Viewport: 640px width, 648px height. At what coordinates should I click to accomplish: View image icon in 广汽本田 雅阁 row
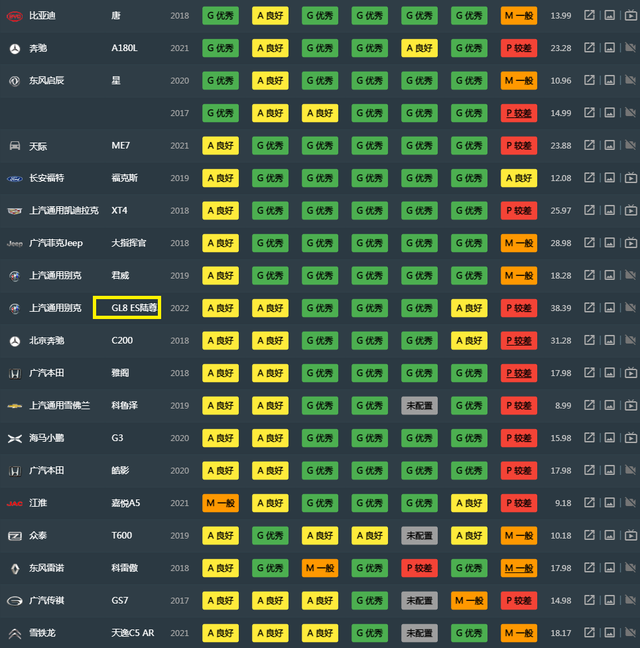tap(610, 373)
